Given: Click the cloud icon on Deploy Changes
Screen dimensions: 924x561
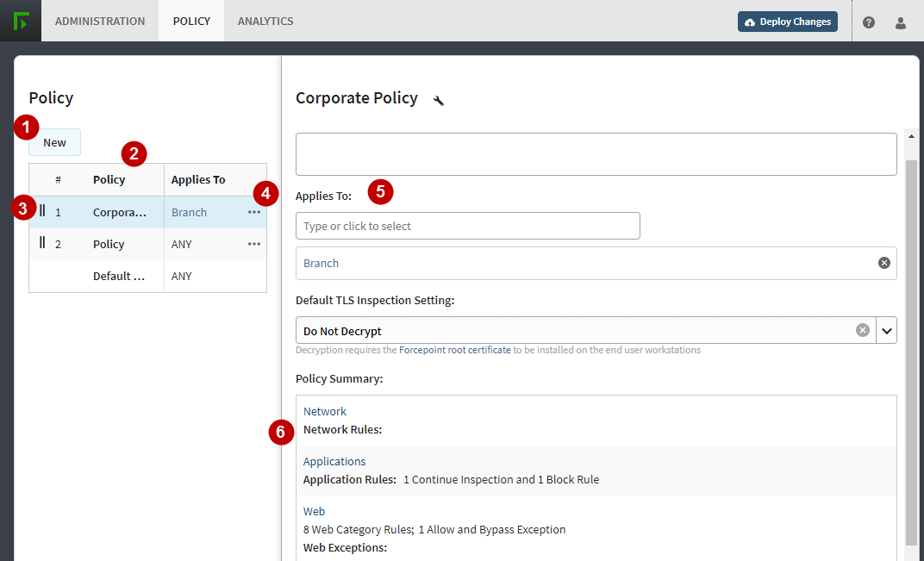Looking at the screenshot, I should 750,22.
